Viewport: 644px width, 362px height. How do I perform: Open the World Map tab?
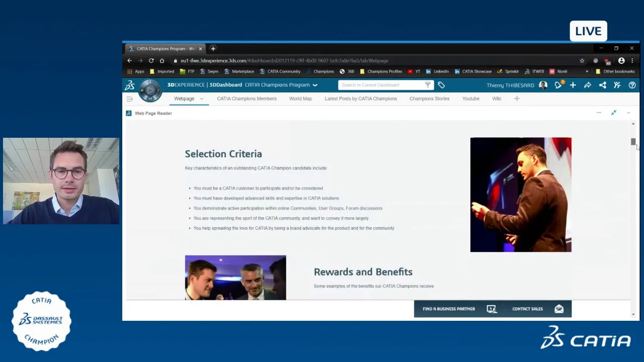tap(300, 99)
